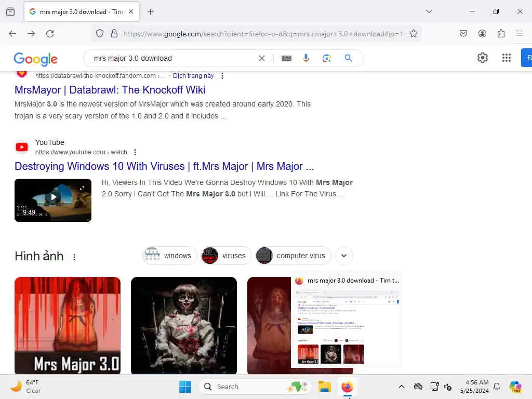Open Mrs Major 3.0 red image
The image size is (532, 399).
68,325
